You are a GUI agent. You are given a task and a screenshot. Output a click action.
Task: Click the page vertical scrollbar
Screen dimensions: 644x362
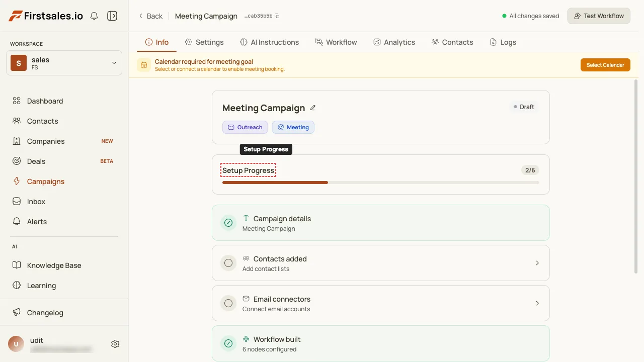(636, 176)
